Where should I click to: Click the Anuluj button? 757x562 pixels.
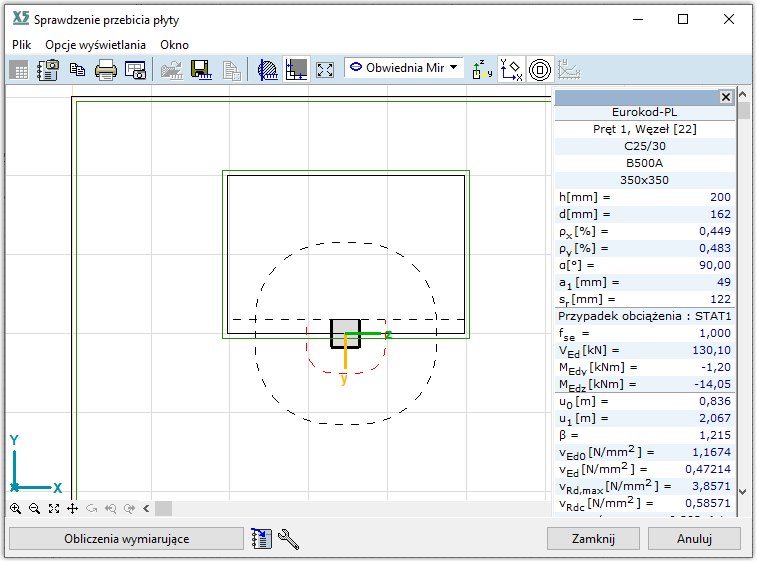pyautogui.click(x=694, y=539)
